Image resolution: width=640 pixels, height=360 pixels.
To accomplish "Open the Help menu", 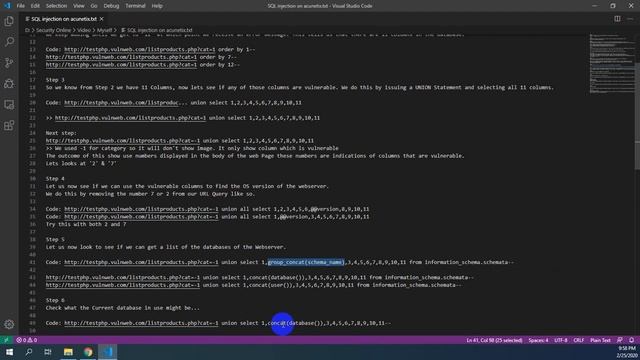I will point(157,6).
